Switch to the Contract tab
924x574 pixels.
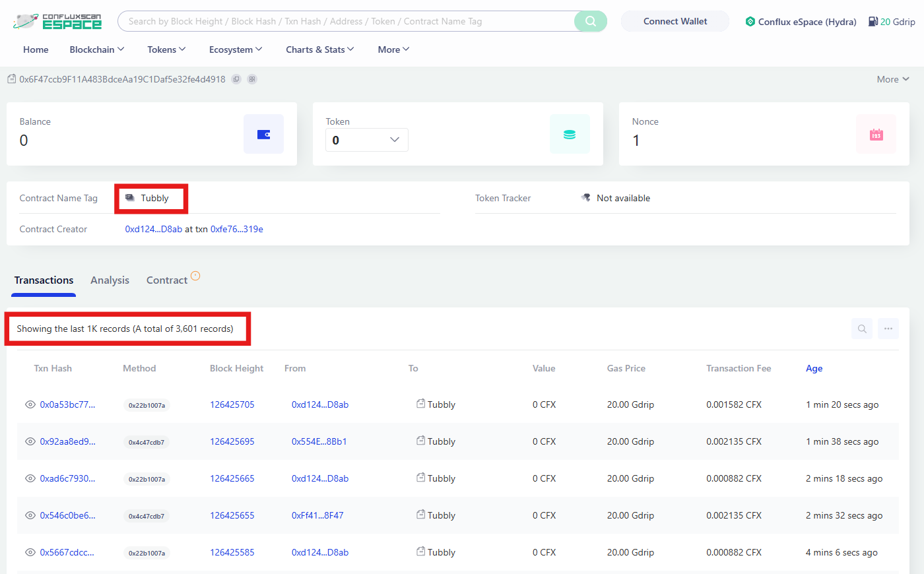click(167, 280)
